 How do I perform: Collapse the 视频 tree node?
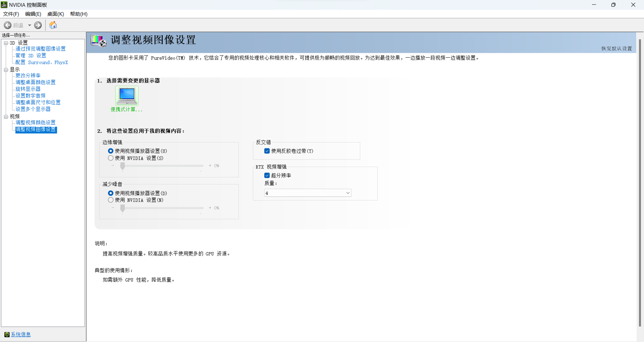click(x=6, y=117)
